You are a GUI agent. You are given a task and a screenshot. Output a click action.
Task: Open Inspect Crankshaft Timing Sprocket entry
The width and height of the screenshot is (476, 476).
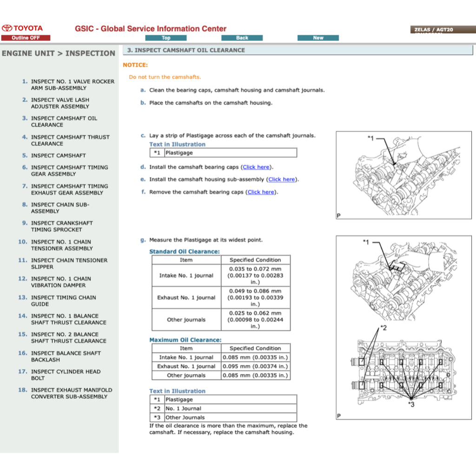(61, 226)
